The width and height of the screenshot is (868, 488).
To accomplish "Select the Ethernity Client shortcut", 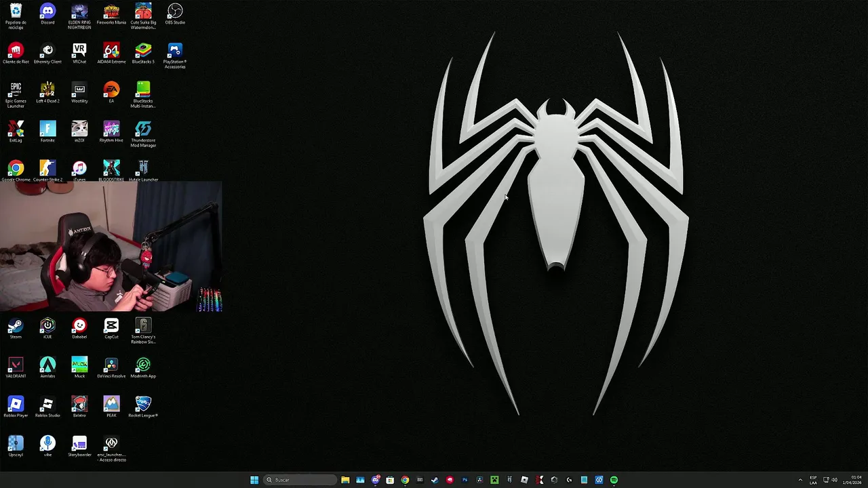I will click(47, 54).
